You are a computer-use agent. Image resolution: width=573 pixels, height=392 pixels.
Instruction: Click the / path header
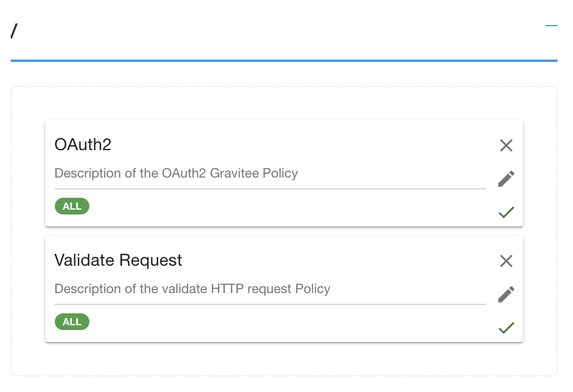(14, 31)
